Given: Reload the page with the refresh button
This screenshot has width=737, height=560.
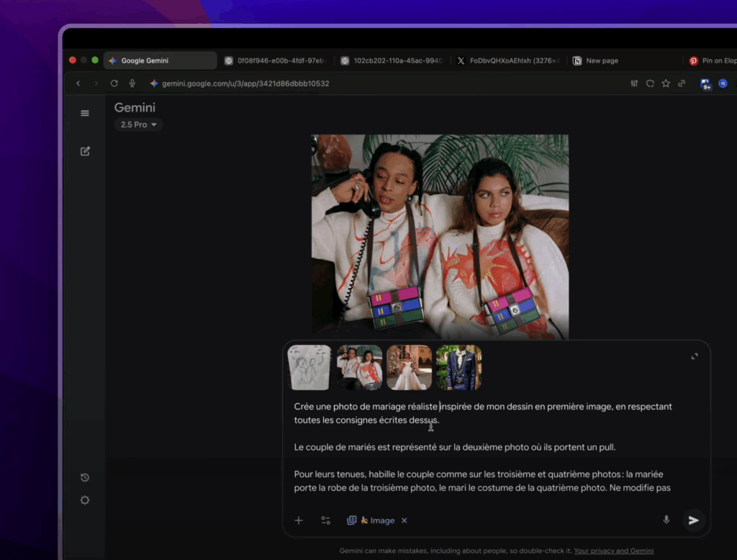Looking at the screenshot, I should pyautogui.click(x=114, y=83).
